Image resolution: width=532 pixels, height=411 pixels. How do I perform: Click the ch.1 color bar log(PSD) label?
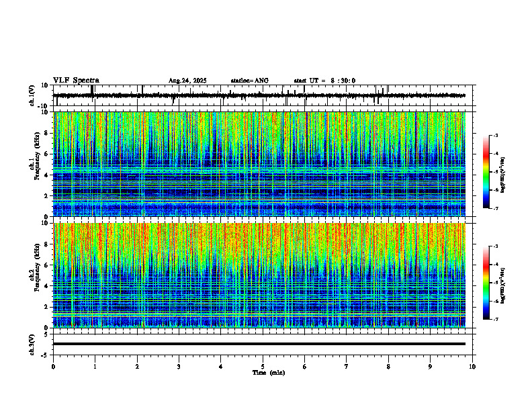pyautogui.click(x=503, y=175)
